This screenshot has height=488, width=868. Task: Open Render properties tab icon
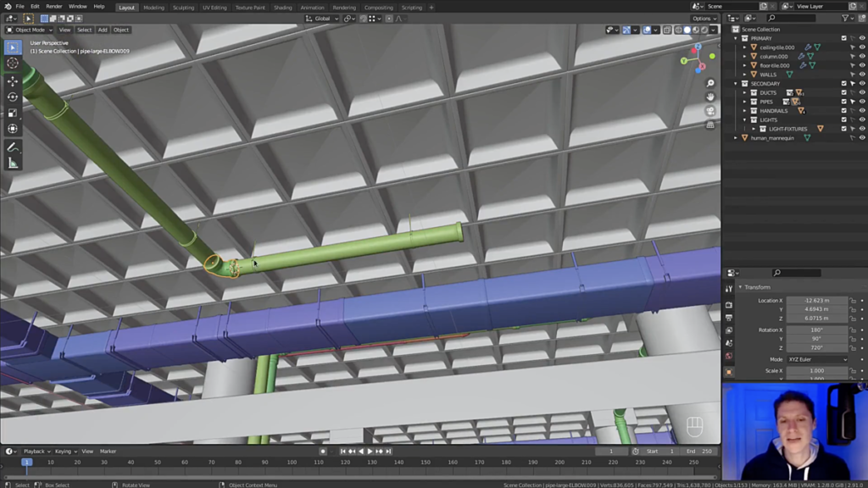pos(729,305)
